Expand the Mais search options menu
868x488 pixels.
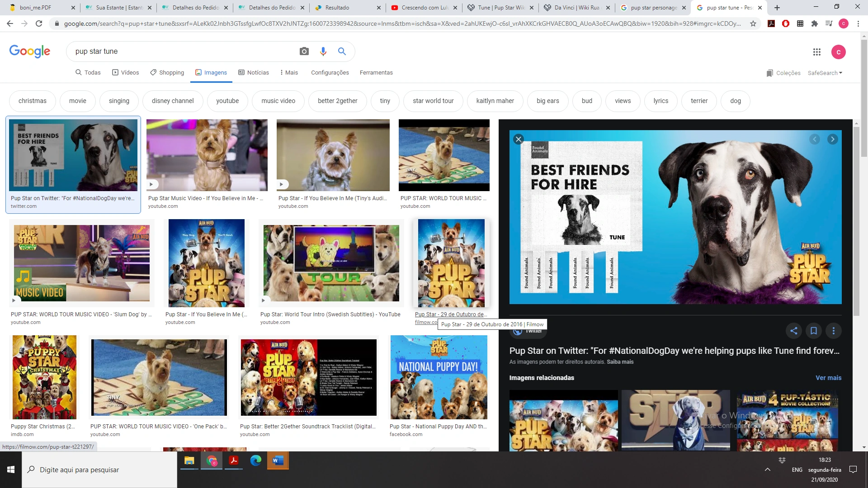click(x=289, y=73)
